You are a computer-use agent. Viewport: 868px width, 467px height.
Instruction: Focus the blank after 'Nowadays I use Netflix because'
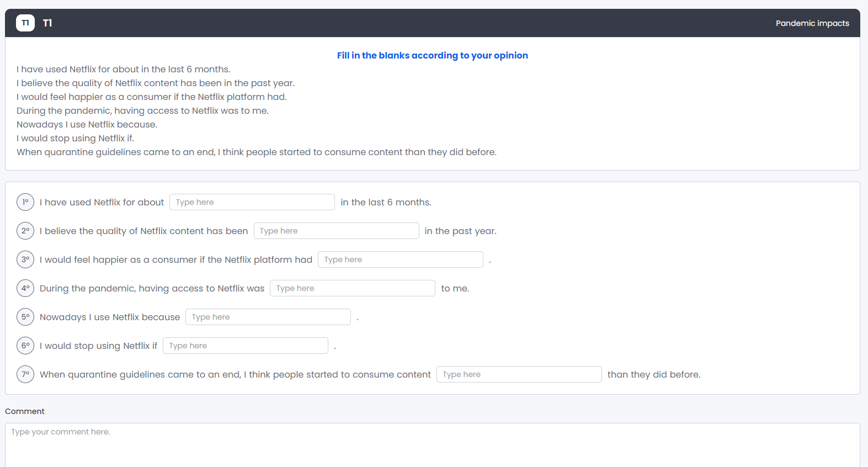pos(268,317)
